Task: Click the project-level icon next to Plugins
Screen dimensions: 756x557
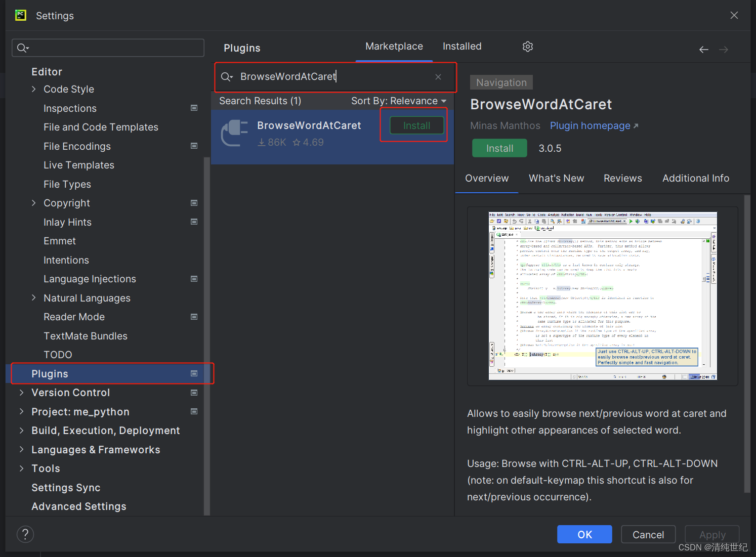Action: tap(194, 373)
